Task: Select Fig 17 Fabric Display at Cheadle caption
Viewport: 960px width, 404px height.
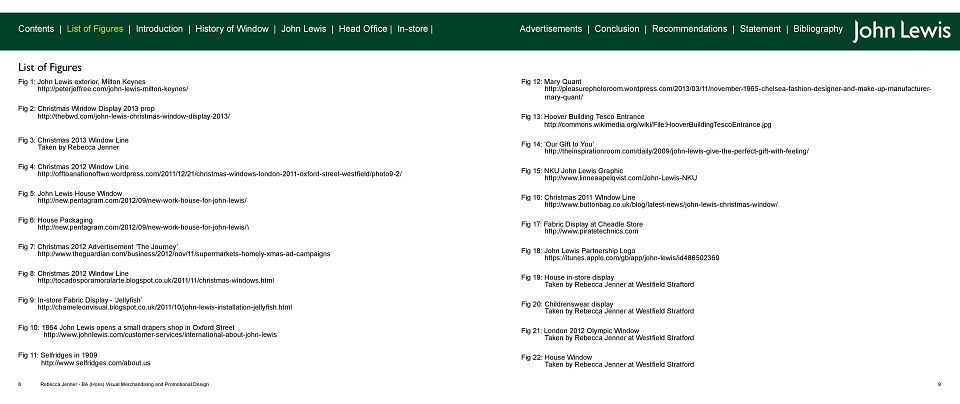Action: coord(582,224)
